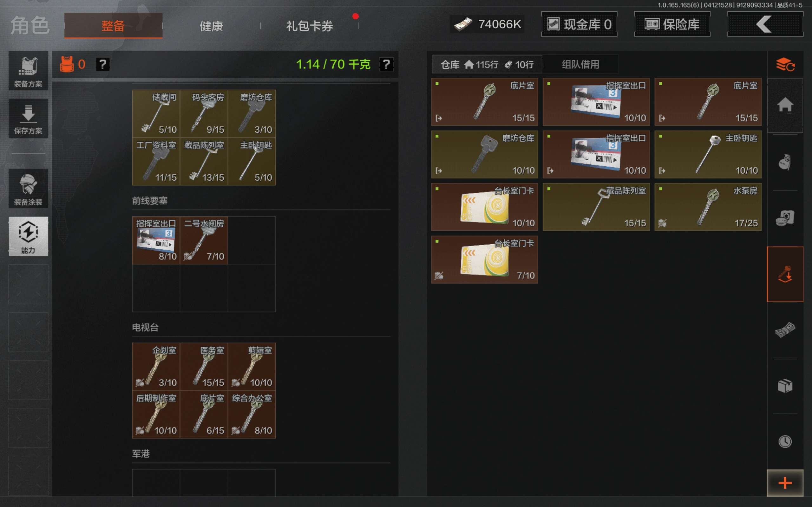Select the grenade category icon

pyautogui.click(x=785, y=162)
